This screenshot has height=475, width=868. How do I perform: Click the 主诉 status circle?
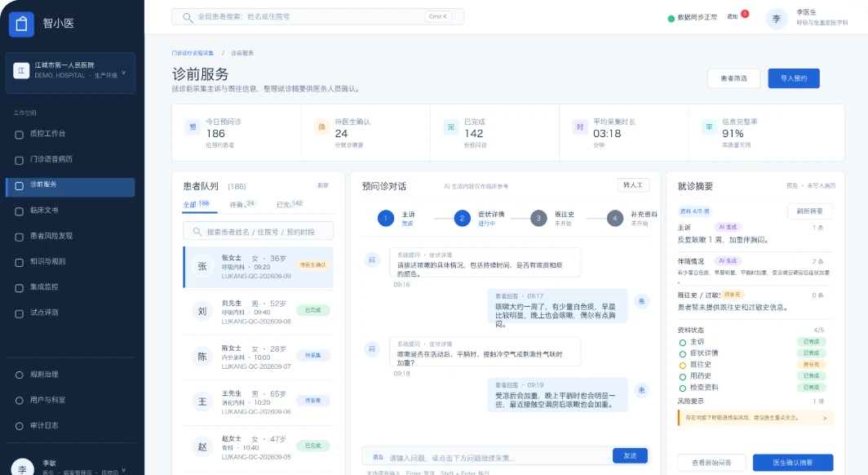(x=683, y=343)
